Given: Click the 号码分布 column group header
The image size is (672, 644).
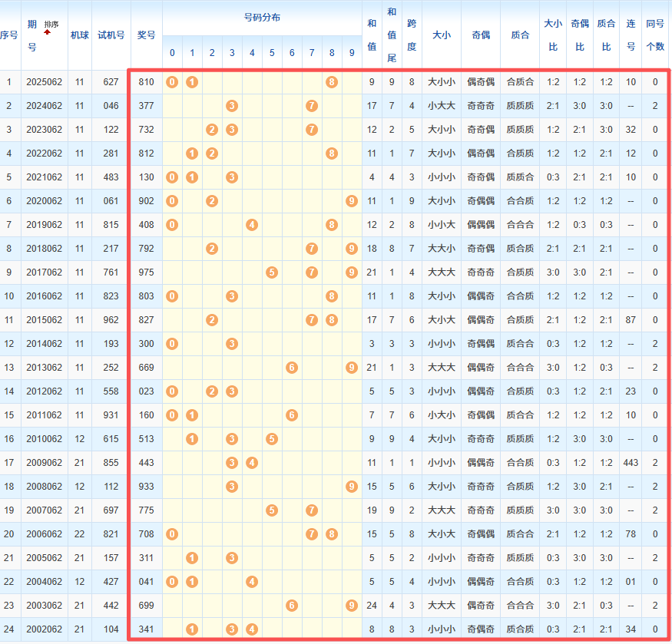Looking at the screenshot, I should [x=261, y=17].
